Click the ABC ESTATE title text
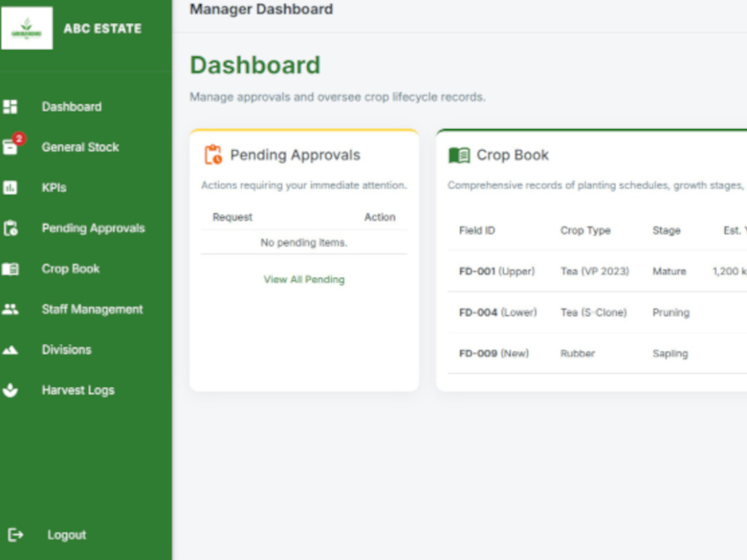This screenshot has width=747, height=560. pos(102,28)
